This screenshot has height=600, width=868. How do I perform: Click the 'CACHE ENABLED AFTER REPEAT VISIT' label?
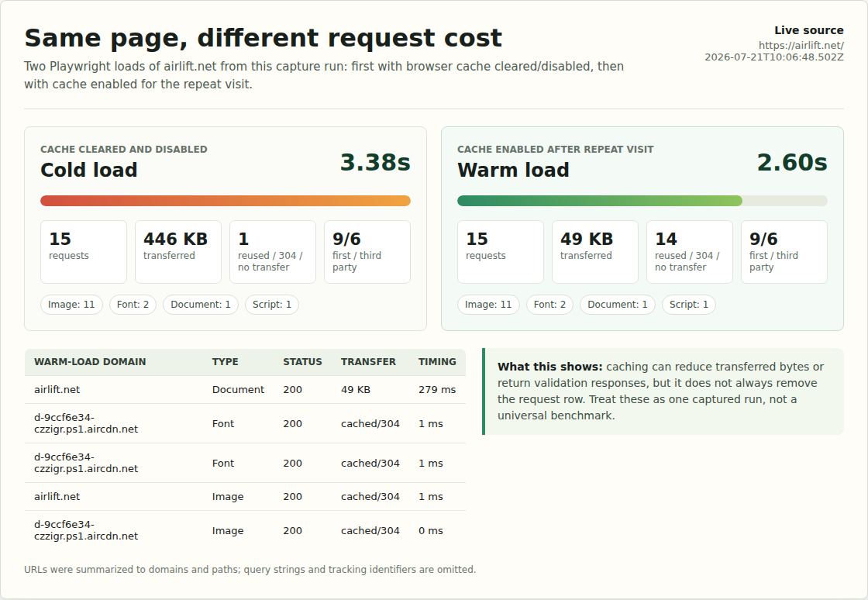555,150
